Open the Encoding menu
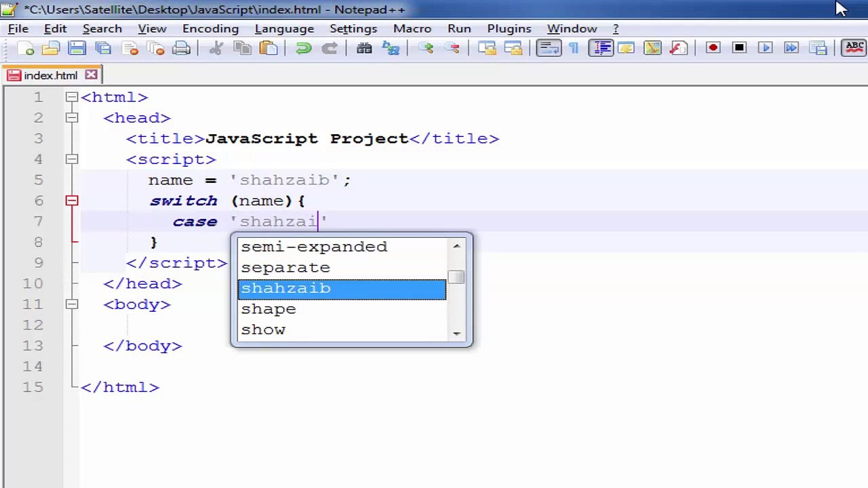The width and height of the screenshot is (868, 488). point(210,28)
